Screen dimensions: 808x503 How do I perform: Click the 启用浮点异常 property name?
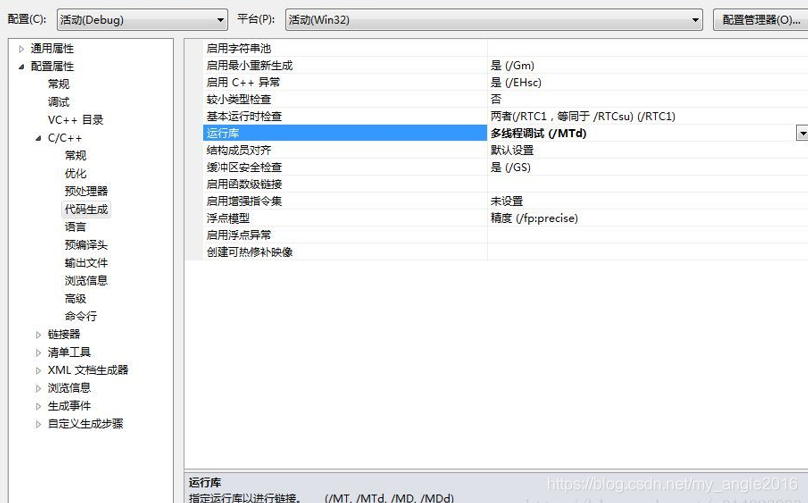click(239, 236)
